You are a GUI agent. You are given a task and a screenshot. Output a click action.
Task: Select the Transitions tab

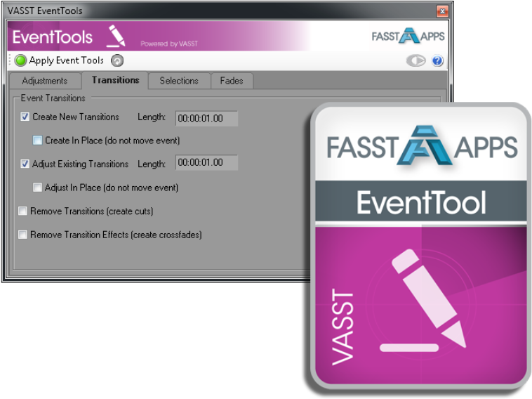[115, 80]
